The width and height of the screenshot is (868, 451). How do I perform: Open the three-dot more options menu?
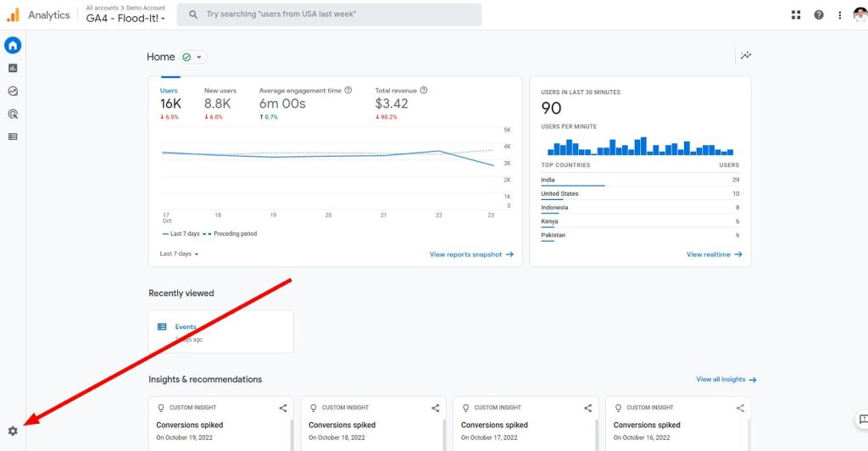(x=840, y=15)
